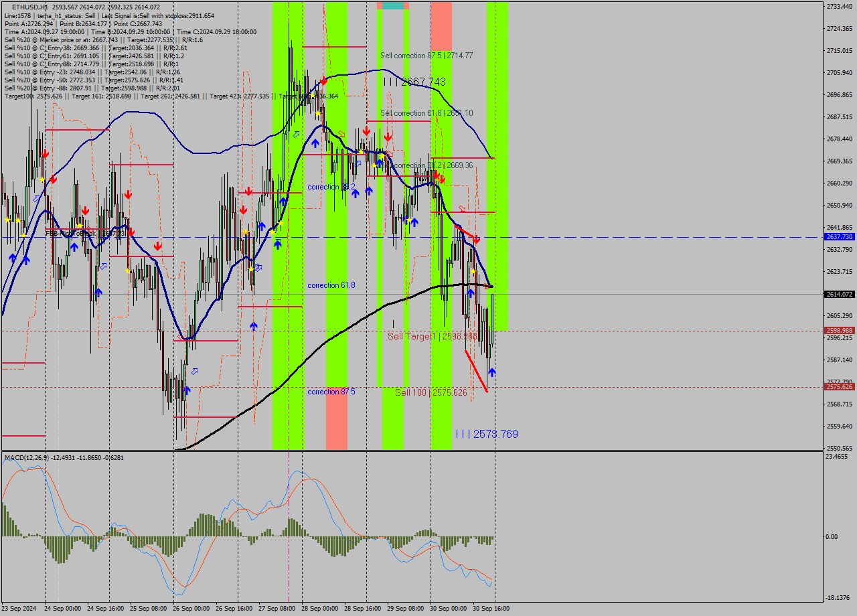Click the 2550.565 price axis value
Image resolution: width=857 pixels, height=616 pixels.
coord(839,448)
